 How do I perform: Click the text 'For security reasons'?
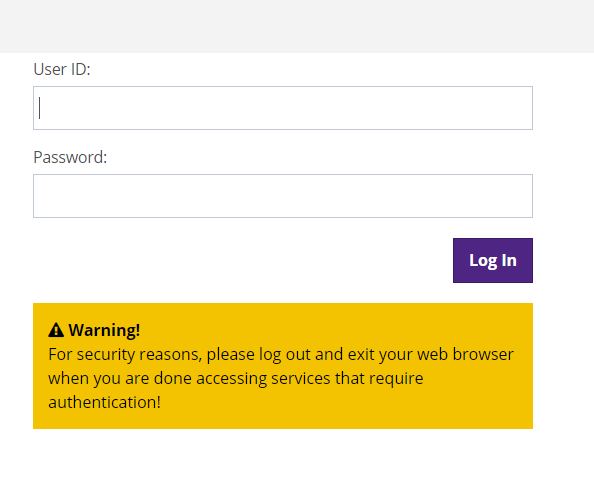[124, 354]
